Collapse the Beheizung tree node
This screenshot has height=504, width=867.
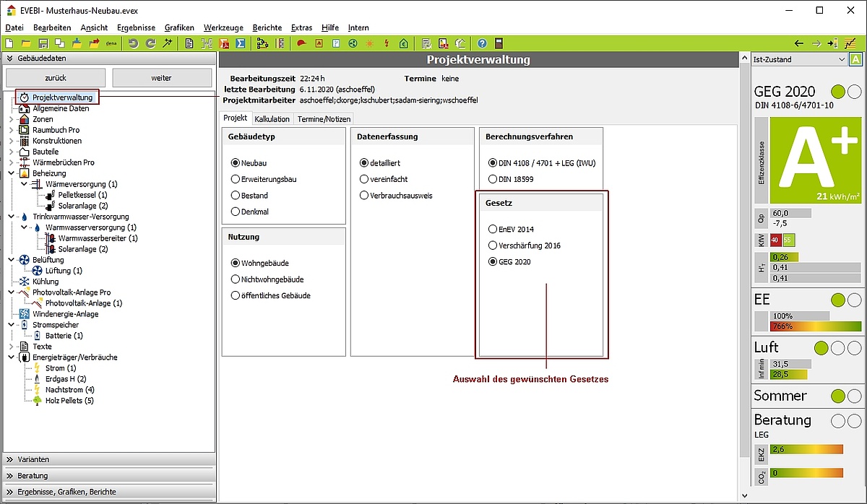[11, 173]
